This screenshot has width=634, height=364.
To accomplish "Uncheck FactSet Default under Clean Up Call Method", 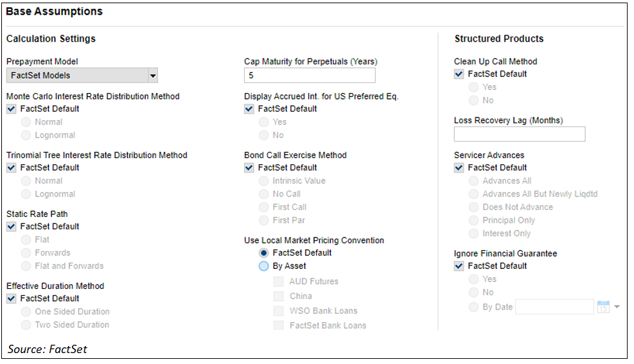I will 459,74.
